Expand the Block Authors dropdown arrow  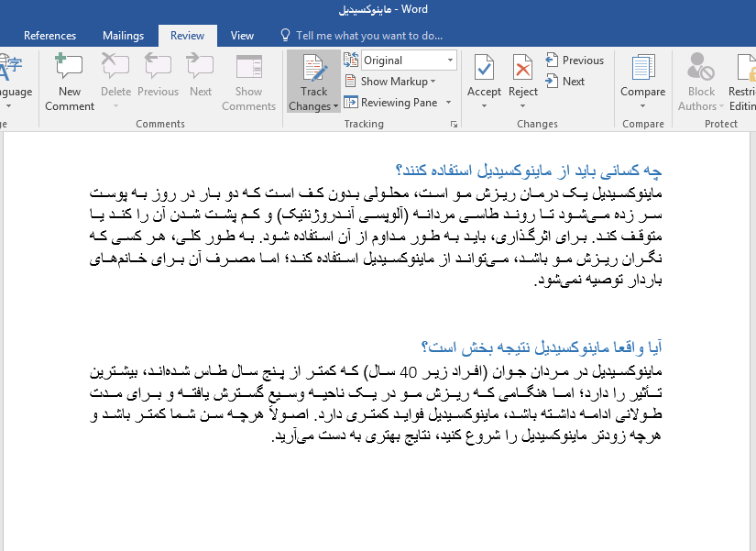721,106
